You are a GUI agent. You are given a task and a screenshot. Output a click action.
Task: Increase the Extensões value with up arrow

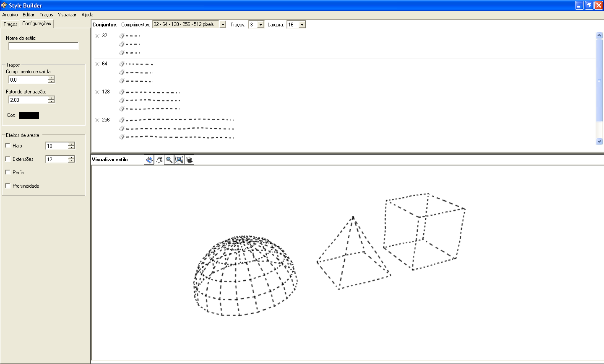71,157
